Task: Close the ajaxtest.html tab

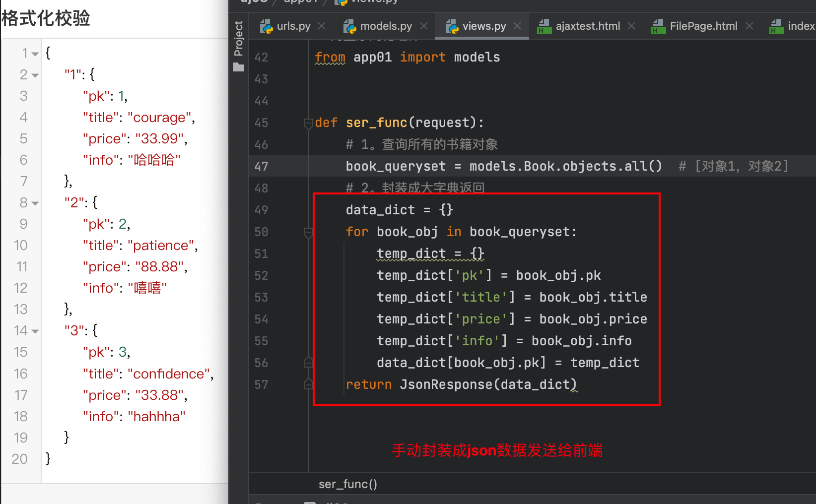Action: [x=631, y=26]
